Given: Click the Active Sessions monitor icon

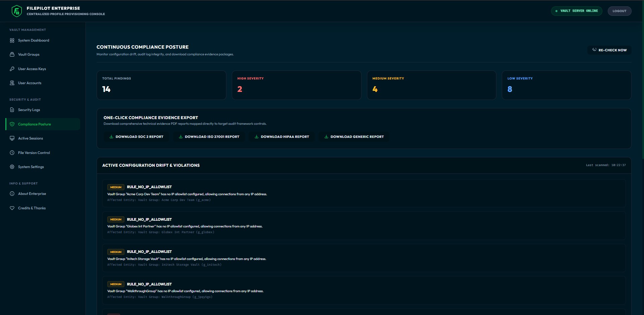Looking at the screenshot, I should pos(12,138).
